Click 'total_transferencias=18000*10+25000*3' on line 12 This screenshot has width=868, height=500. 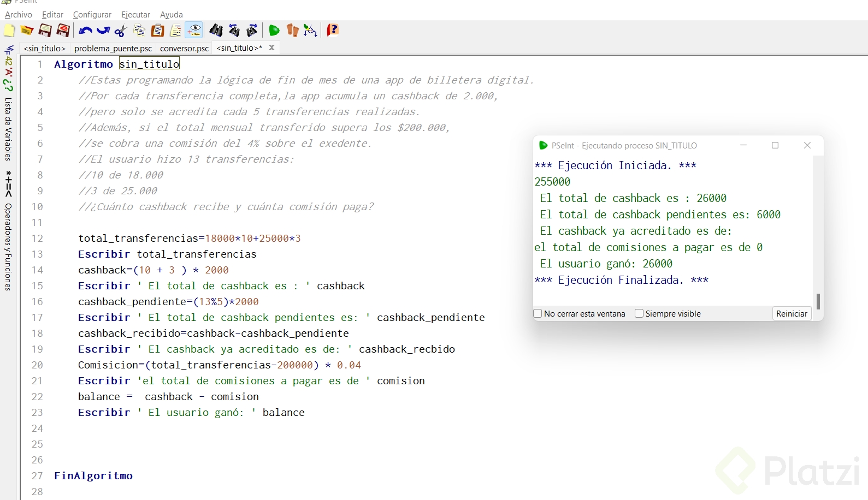point(190,238)
